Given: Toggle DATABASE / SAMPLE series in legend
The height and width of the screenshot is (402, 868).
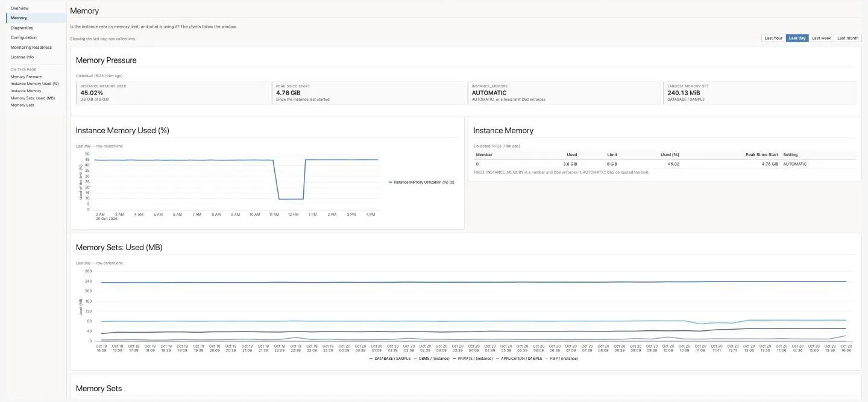Looking at the screenshot, I should coord(390,358).
